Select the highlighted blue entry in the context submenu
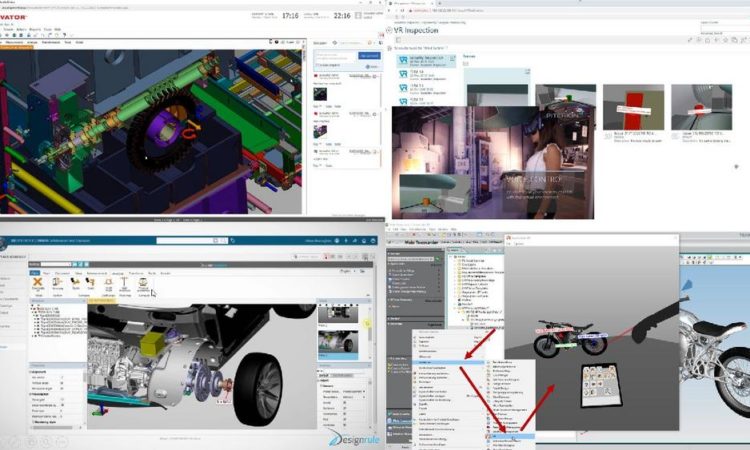Image resolution: width=750 pixels, height=450 pixels. click(x=509, y=437)
